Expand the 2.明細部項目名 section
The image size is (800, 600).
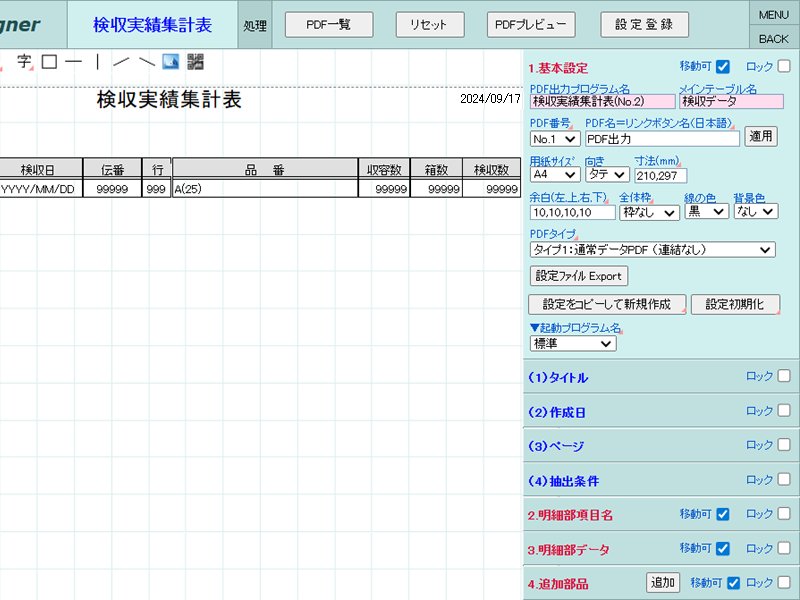coord(570,515)
